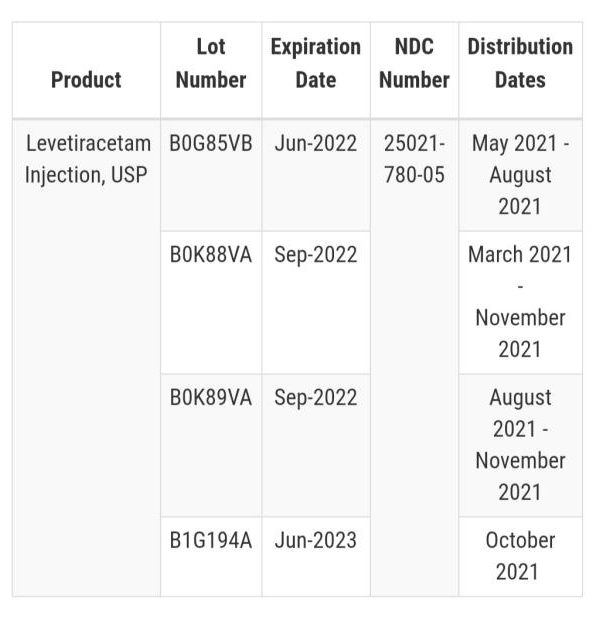This screenshot has height=626, width=596.
Task: Select lot number B0K89VA
Action: point(211,397)
